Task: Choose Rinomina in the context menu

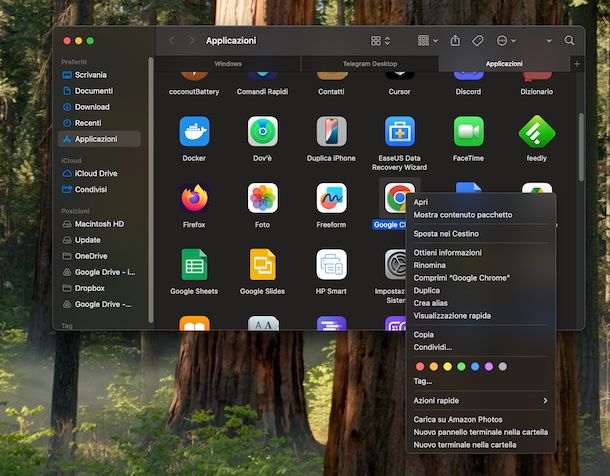Action: click(480, 265)
